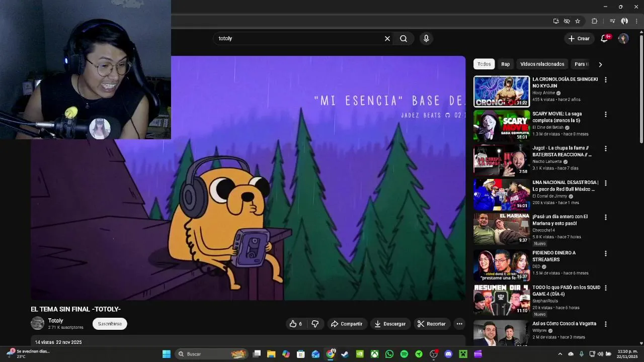Subscribe to Totoly with Suscribirse
644x362 pixels.
(x=110, y=324)
